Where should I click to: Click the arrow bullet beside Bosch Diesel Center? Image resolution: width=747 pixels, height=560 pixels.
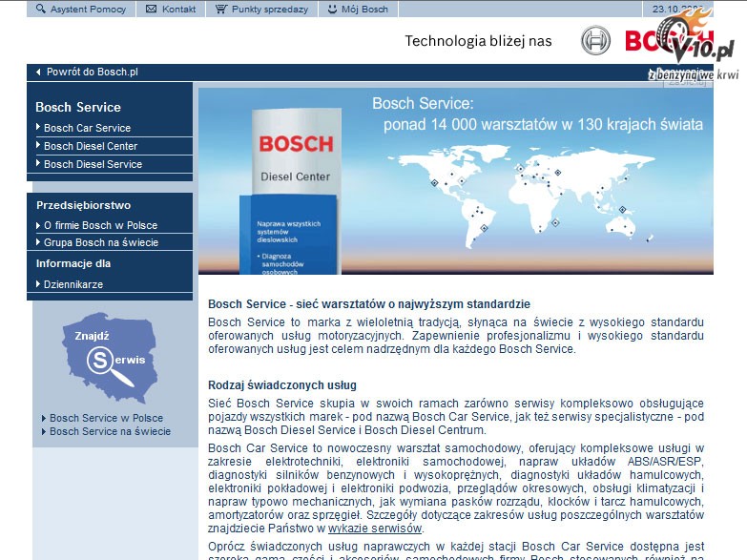(x=38, y=145)
